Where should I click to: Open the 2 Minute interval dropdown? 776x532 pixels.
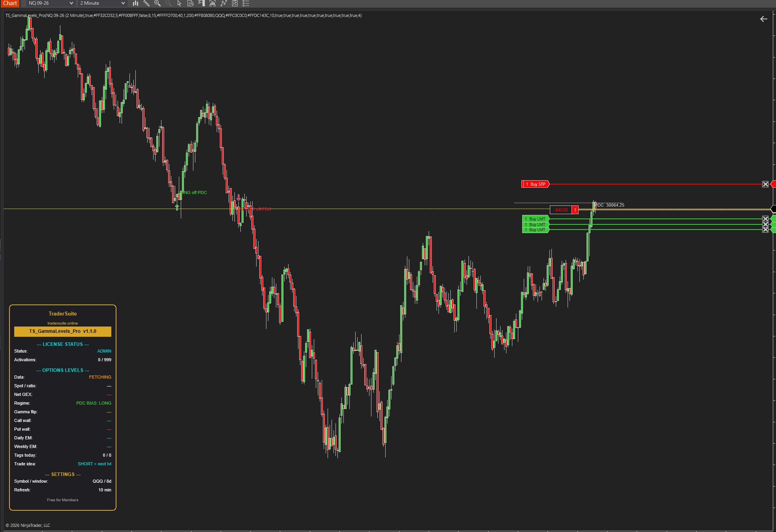102,3
